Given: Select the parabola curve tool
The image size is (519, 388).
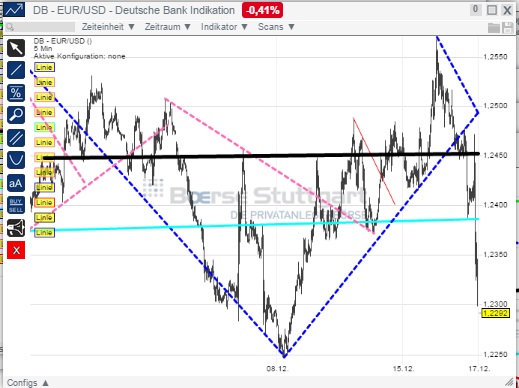Looking at the screenshot, I should tap(16, 160).
